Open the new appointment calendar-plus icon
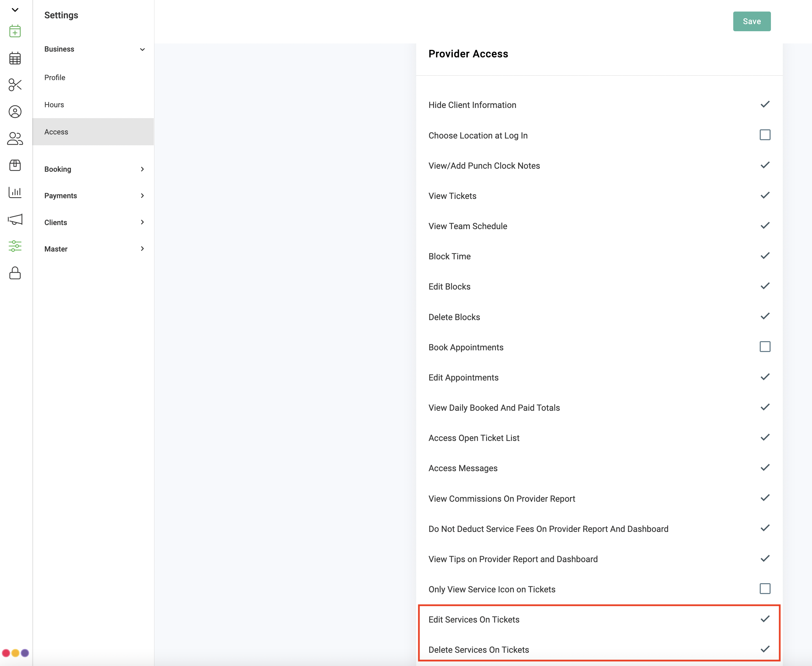 click(x=15, y=31)
